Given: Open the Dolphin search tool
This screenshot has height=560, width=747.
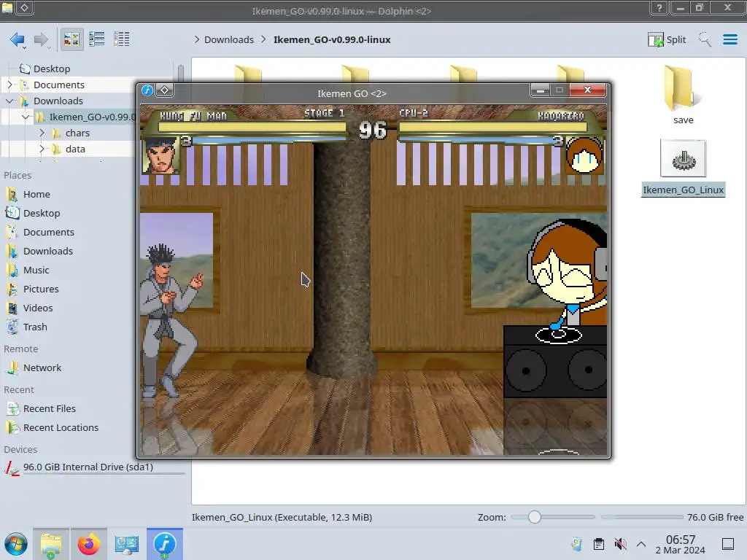Looking at the screenshot, I should pos(705,39).
